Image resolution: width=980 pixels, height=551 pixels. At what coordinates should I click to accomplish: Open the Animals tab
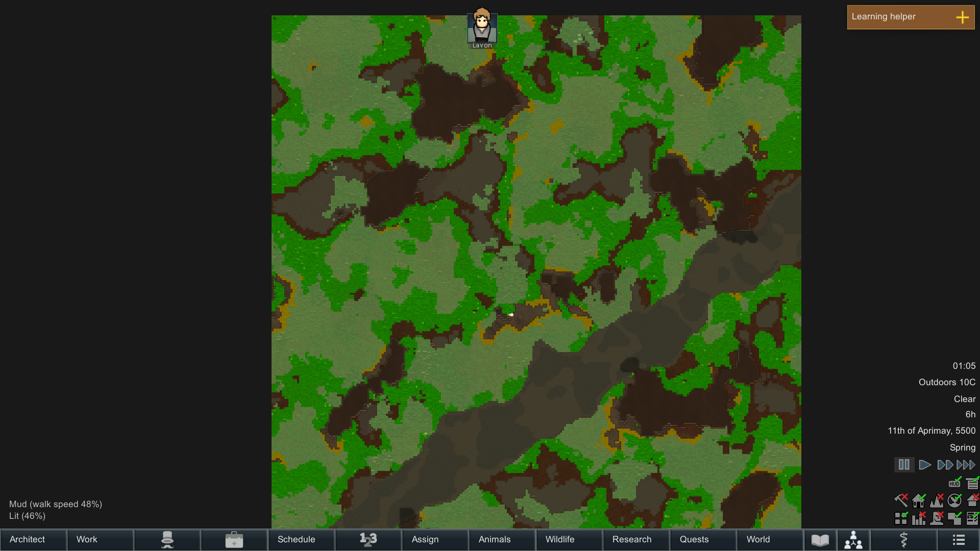click(x=502, y=540)
